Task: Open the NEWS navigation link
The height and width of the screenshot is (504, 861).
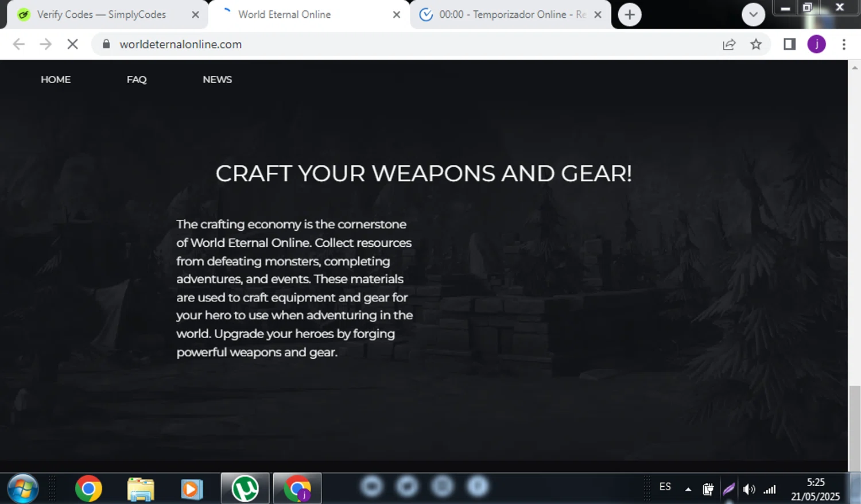Action: tap(217, 79)
